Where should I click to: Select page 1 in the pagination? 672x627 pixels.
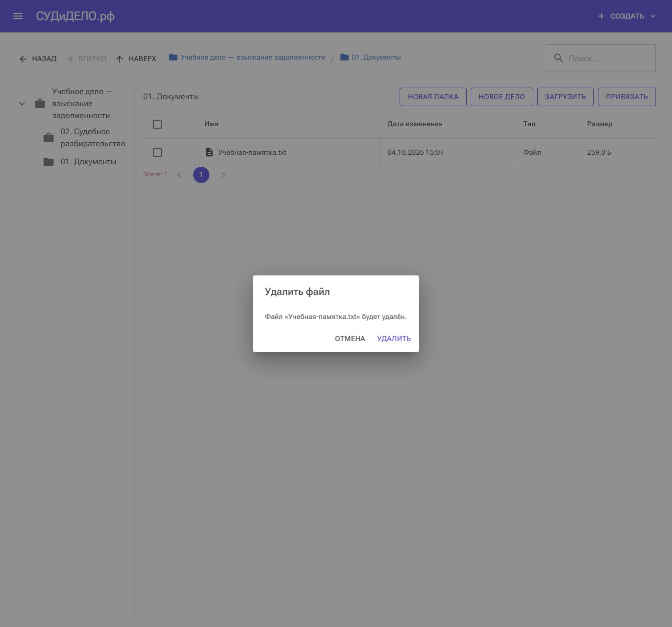point(201,175)
